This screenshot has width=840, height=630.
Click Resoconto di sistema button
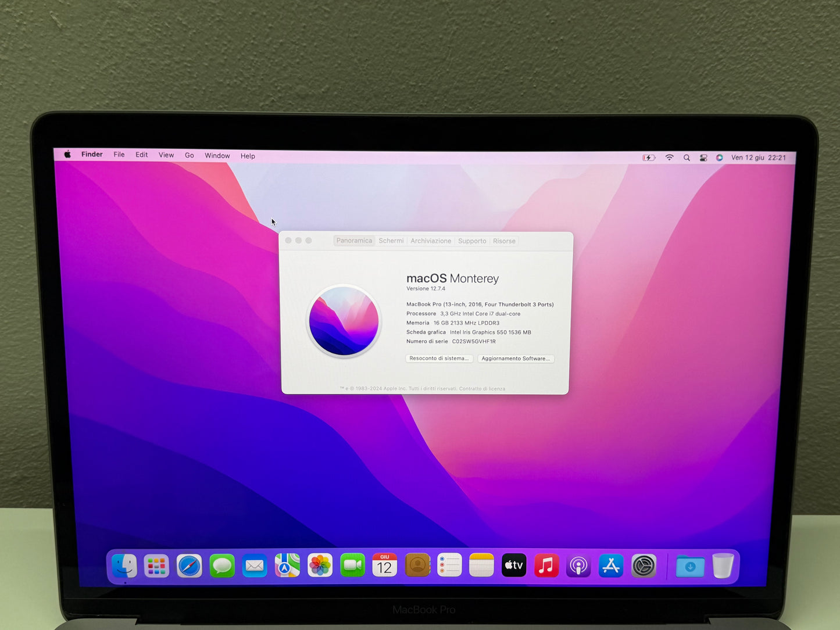[x=439, y=358]
